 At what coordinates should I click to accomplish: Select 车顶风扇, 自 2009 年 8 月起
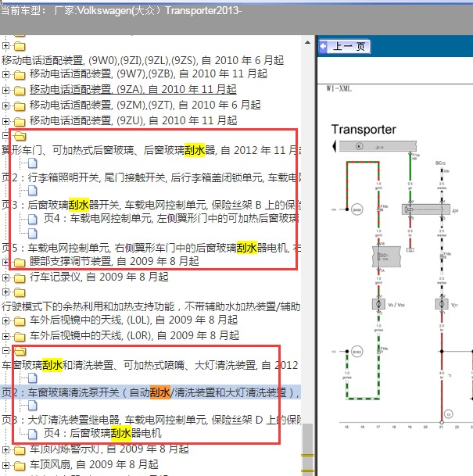point(94,465)
